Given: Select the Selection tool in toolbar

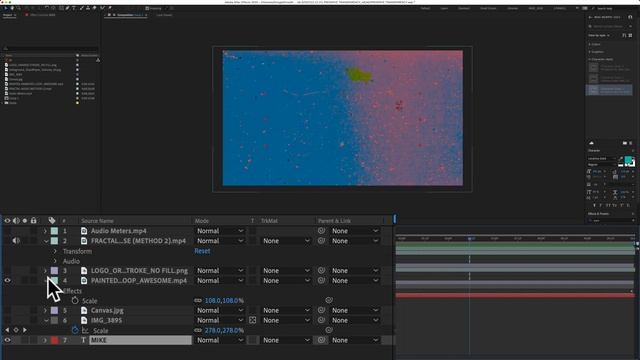Looking at the screenshot, I should (6, 8).
